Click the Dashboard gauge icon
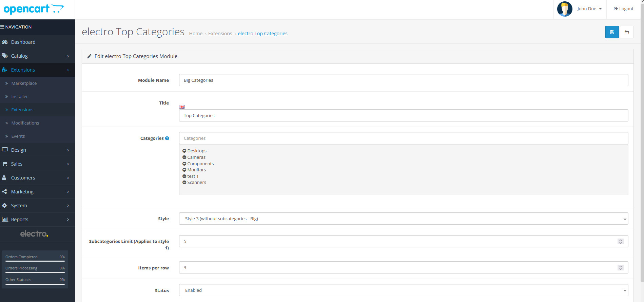This screenshot has width=644, height=302. [5, 42]
